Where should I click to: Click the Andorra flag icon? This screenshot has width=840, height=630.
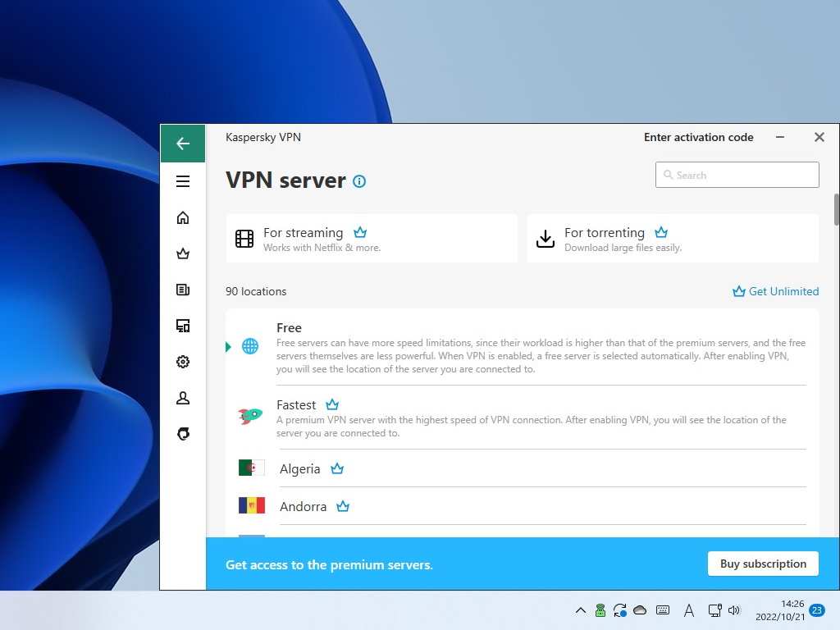pyautogui.click(x=252, y=505)
